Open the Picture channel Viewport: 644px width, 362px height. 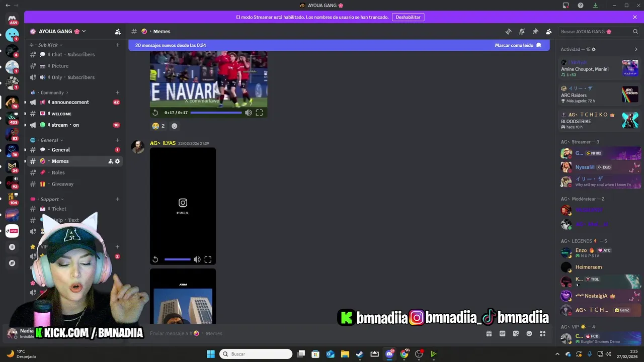[74, 66]
